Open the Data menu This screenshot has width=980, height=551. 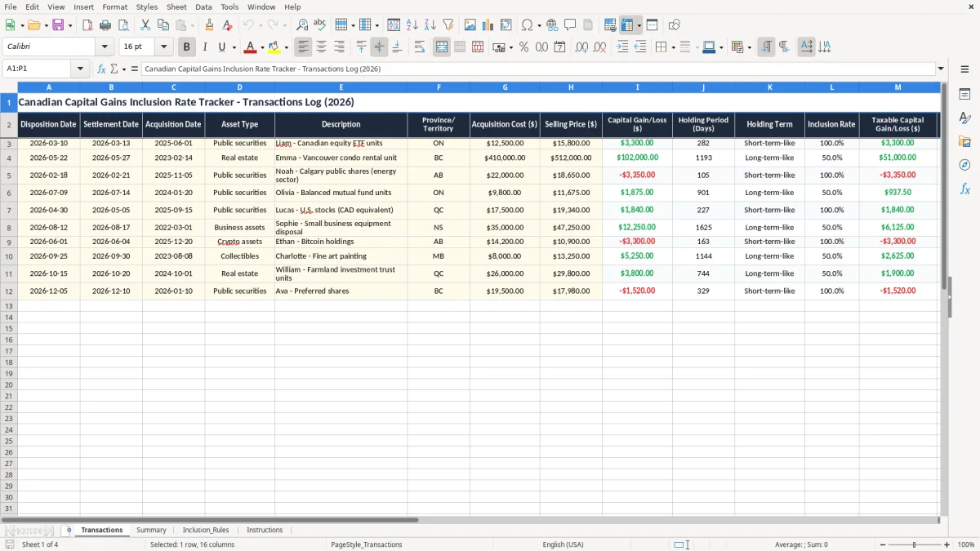pyautogui.click(x=203, y=7)
